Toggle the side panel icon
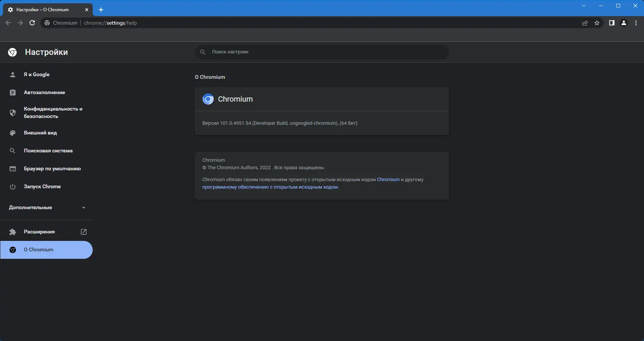 click(x=612, y=23)
